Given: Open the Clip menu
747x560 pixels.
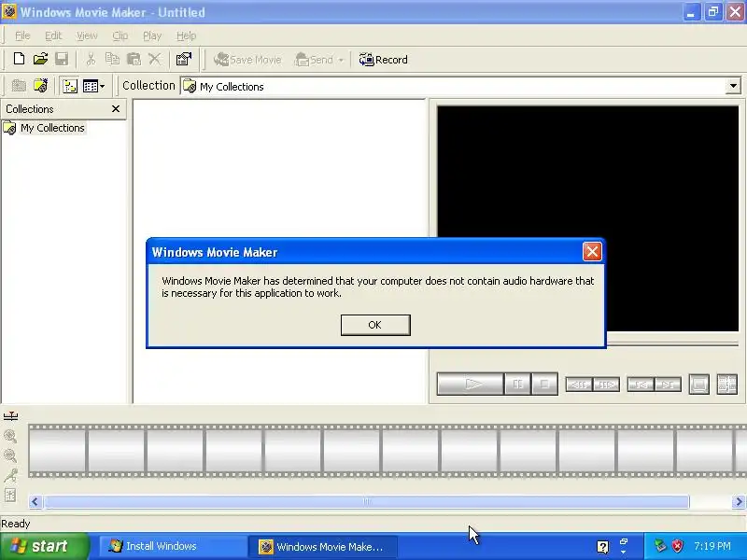Looking at the screenshot, I should tap(120, 35).
